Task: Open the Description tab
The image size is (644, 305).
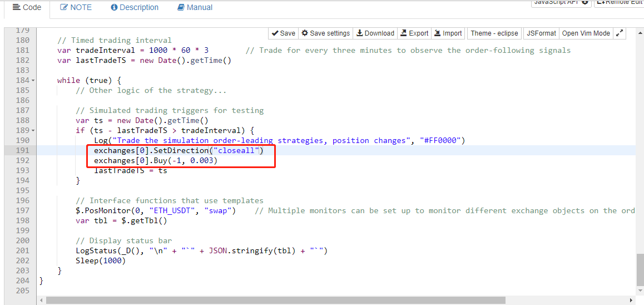Action: click(x=135, y=7)
